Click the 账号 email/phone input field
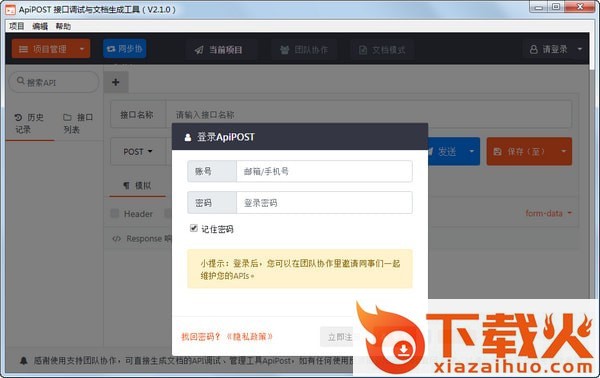This screenshot has height=378, width=600. tap(324, 171)
